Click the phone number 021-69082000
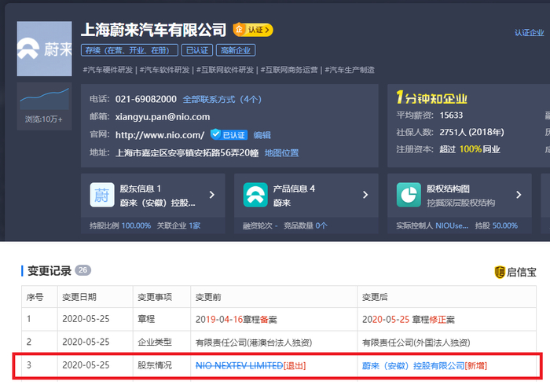This screenshot has height=392, width=550. tap(146, 100)
